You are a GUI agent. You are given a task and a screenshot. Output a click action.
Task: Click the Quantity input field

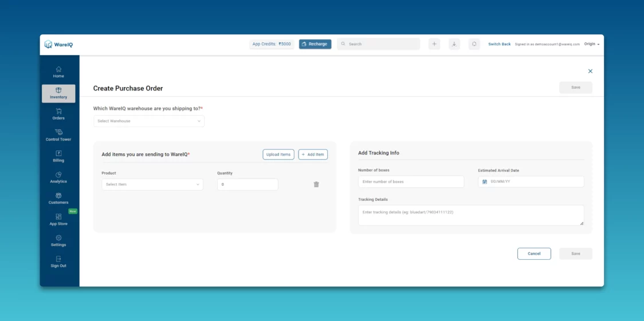click(x=248, y=184)
